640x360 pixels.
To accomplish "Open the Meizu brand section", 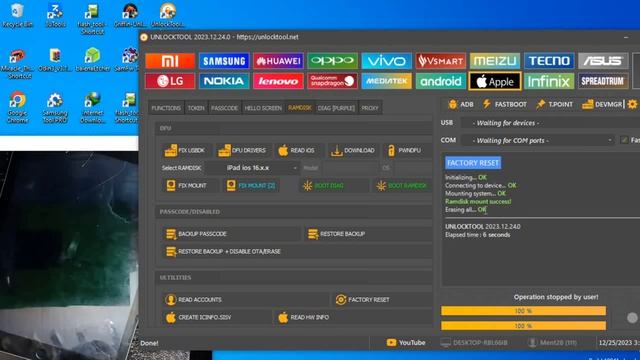I will [x=495, y=61].
